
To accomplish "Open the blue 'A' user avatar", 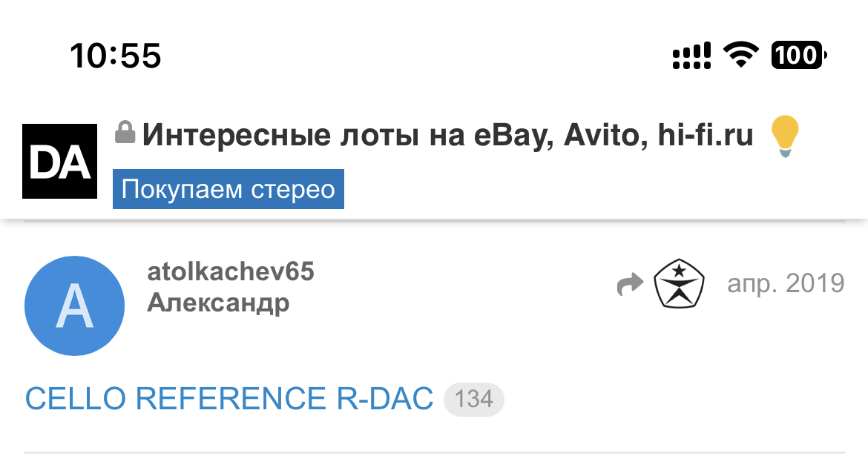I will [x=74, y=306].
